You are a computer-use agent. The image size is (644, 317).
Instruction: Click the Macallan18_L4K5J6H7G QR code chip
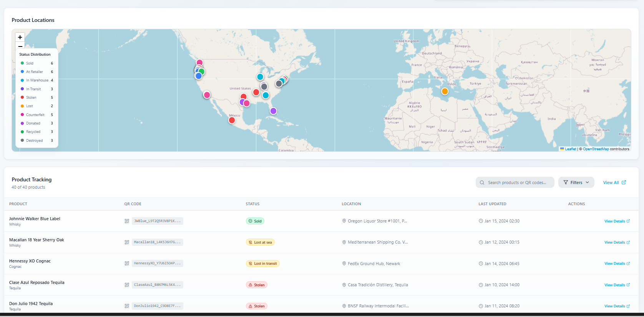[158, 242]
